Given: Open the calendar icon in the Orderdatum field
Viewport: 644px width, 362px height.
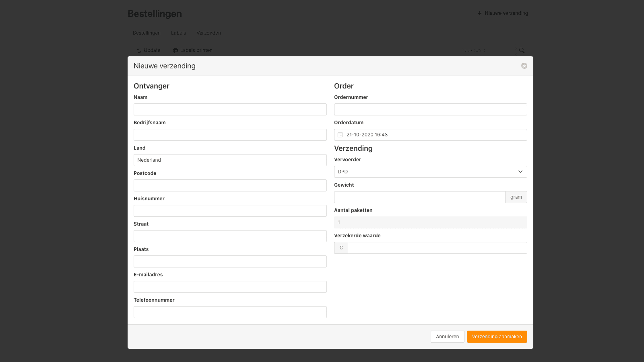Looking at the screenshot, I should 341,134.
